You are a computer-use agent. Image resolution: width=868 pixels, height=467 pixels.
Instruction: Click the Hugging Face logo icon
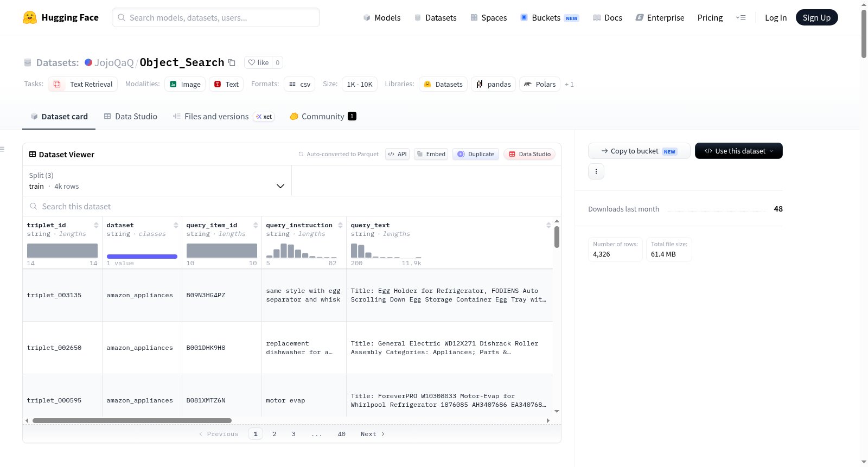pos(30,17)
